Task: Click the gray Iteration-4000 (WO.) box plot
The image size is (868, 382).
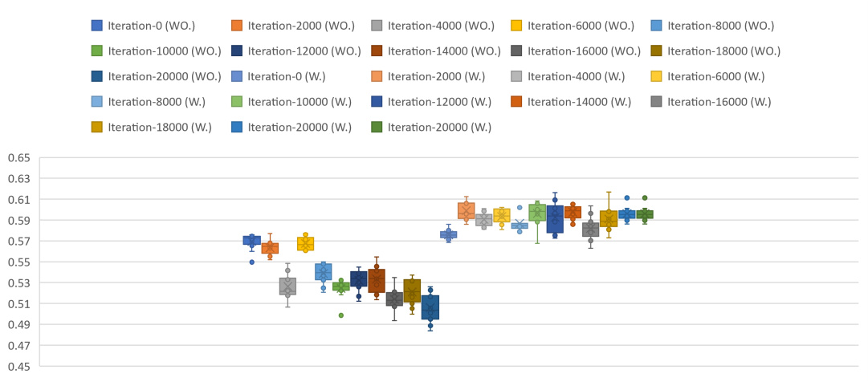Action: [287, 286]
